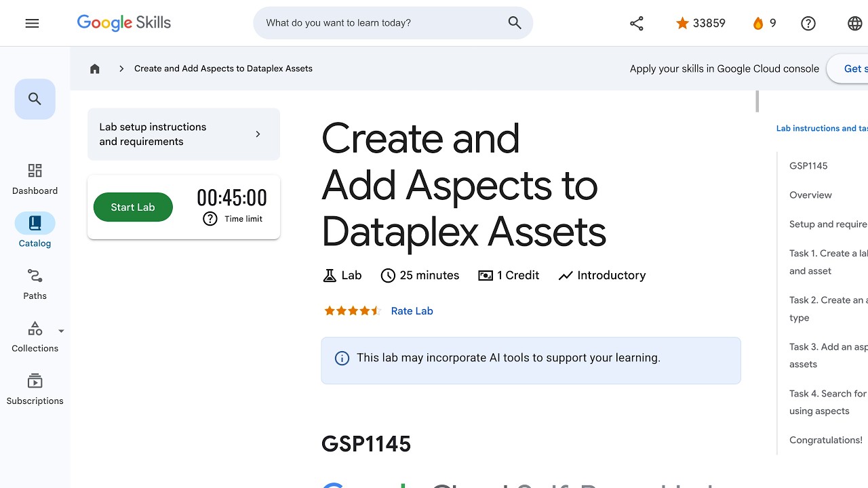Jump to Setup and requirements section
This screenshot has width=868, height=488.
(829, 224)
